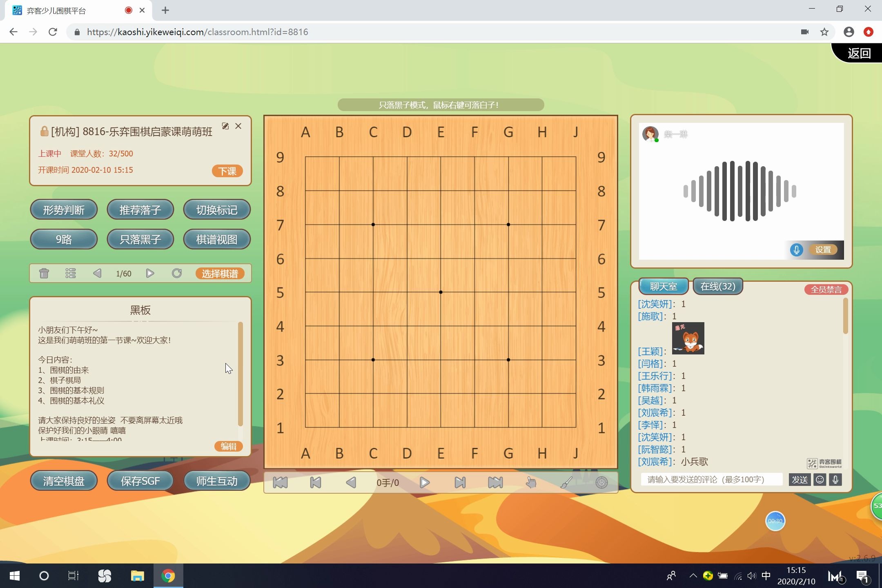882x588 pixels.
Task: Step back one move
Action: [x=351, y=483]
